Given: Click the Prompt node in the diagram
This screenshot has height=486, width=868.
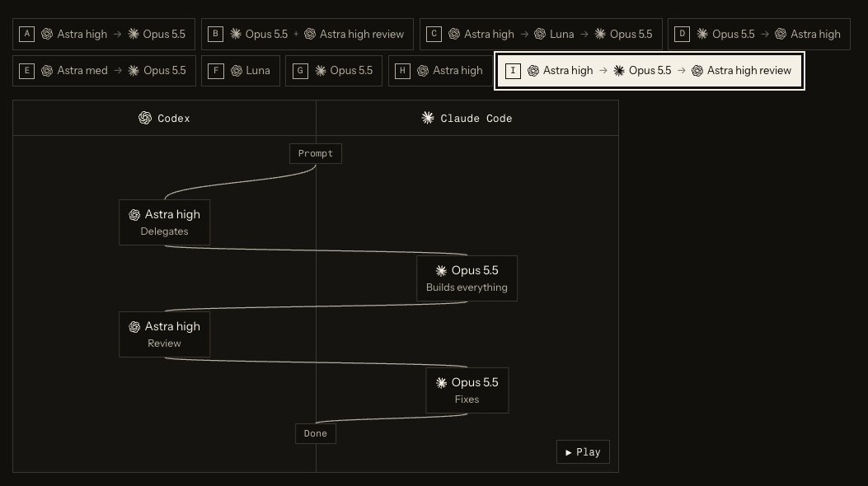Looking at the screenshot, I should [316, 154].
